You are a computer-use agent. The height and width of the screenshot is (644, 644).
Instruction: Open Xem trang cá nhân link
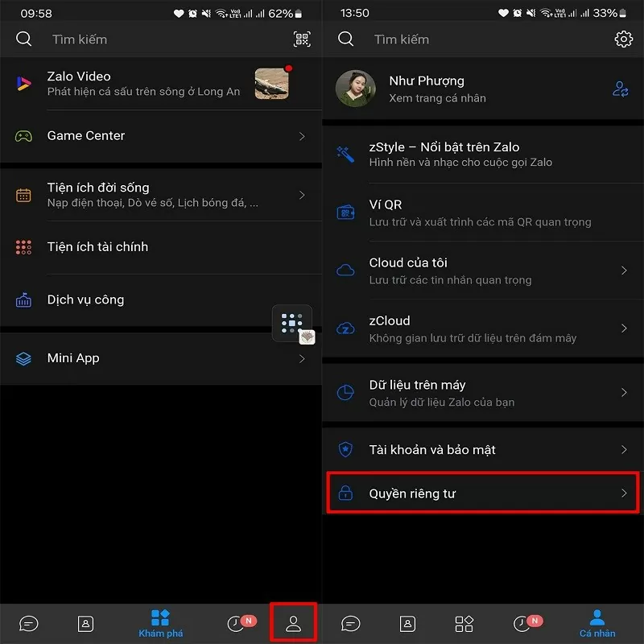click(x=437, y=98)
